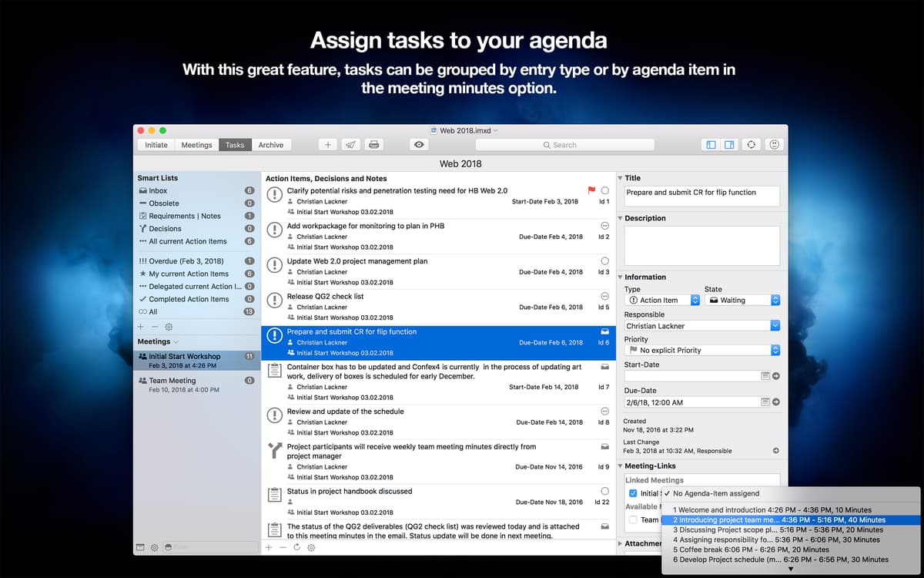The height and width of the screenshot is (578, 924).
Task: Check the Team available meeting checkbox
Action: coord(632,519)
